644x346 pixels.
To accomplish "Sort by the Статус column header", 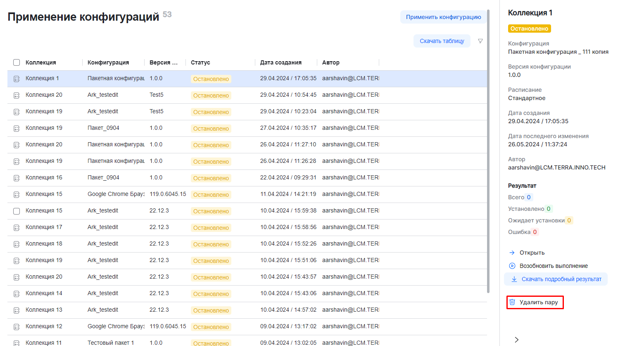I will coord(200,62).
